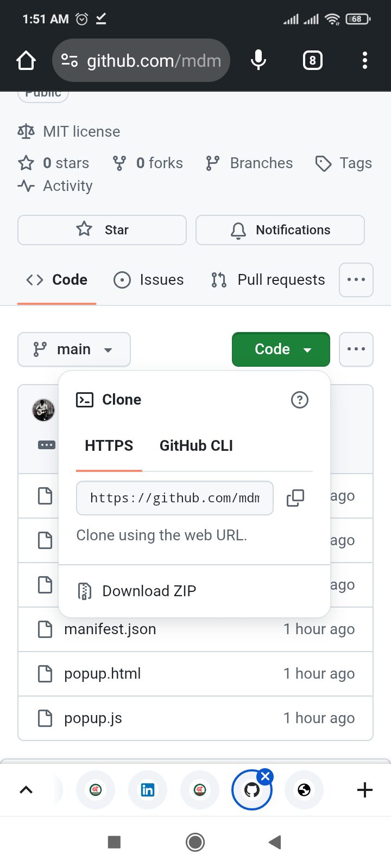
Task: Switch to the Issues tab
Action: 148,279
